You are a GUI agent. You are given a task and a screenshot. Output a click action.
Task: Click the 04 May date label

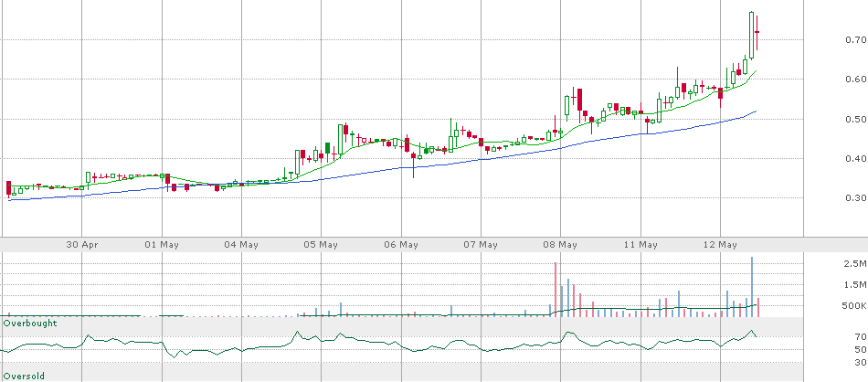click(x=242, y=244)
